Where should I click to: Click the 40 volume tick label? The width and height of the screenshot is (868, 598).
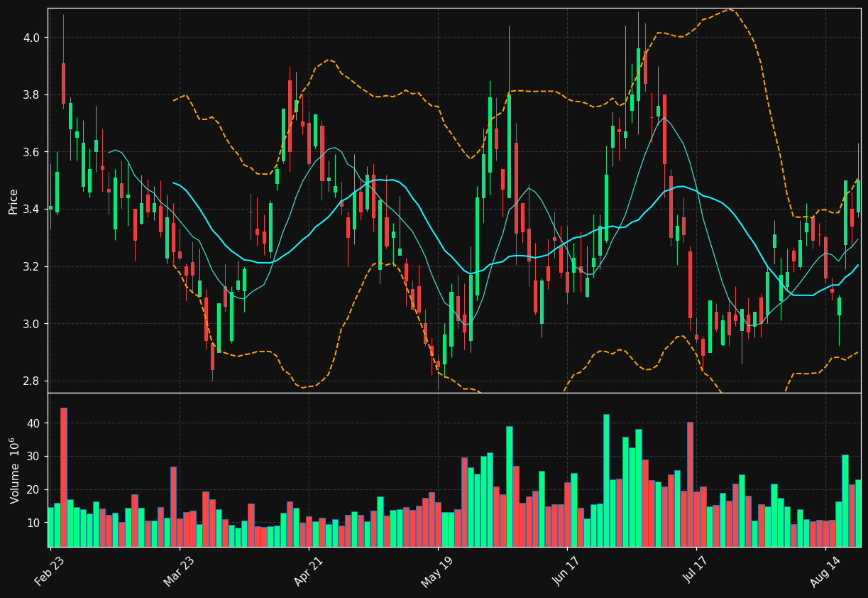coord(35,423)
